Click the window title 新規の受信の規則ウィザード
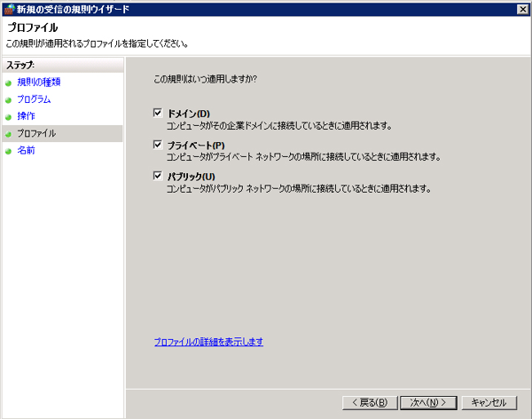This screenshot has width=532, height=419. tap(73, 9)
